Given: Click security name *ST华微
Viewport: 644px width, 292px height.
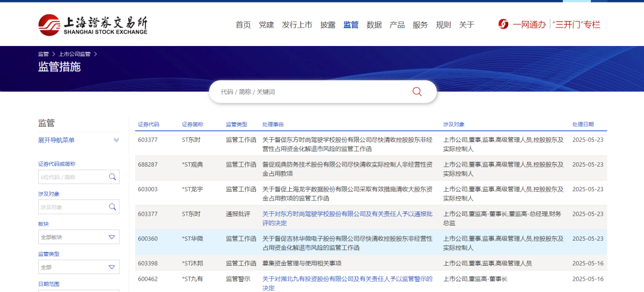Looking at the screenshot, I should coord(192,238).
